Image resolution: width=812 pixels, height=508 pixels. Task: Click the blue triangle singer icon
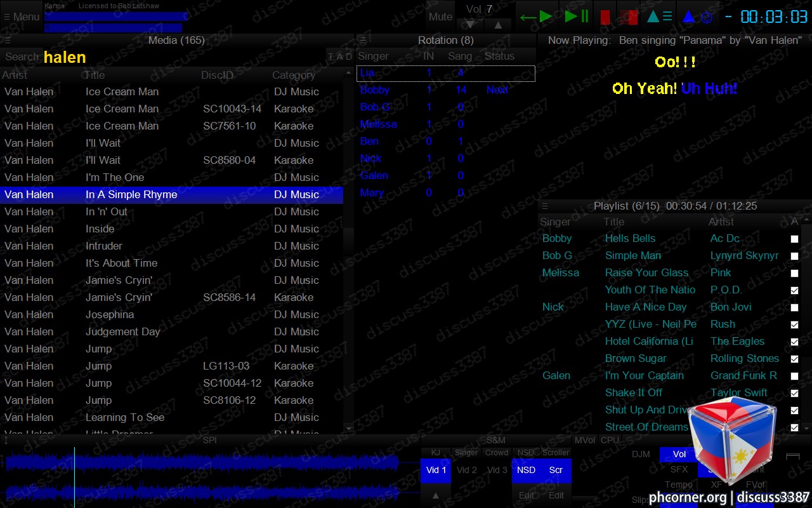click(688, 17)
